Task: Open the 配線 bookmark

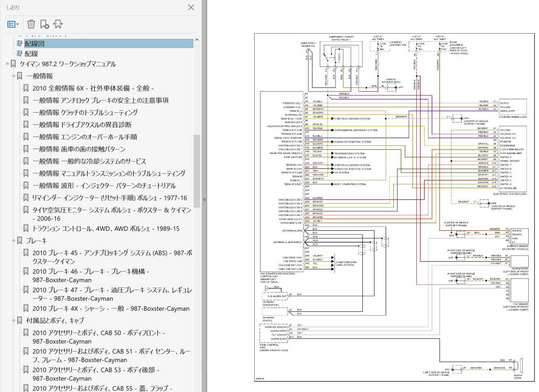Action: click(31, 54)
